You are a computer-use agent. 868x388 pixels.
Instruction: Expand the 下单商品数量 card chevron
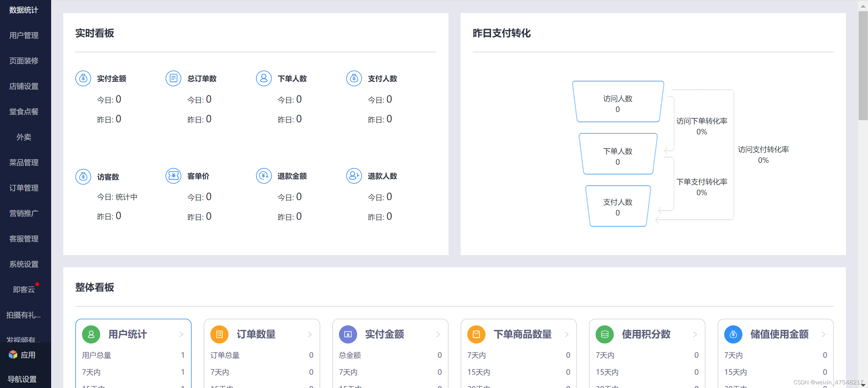[x=567, y=334]
